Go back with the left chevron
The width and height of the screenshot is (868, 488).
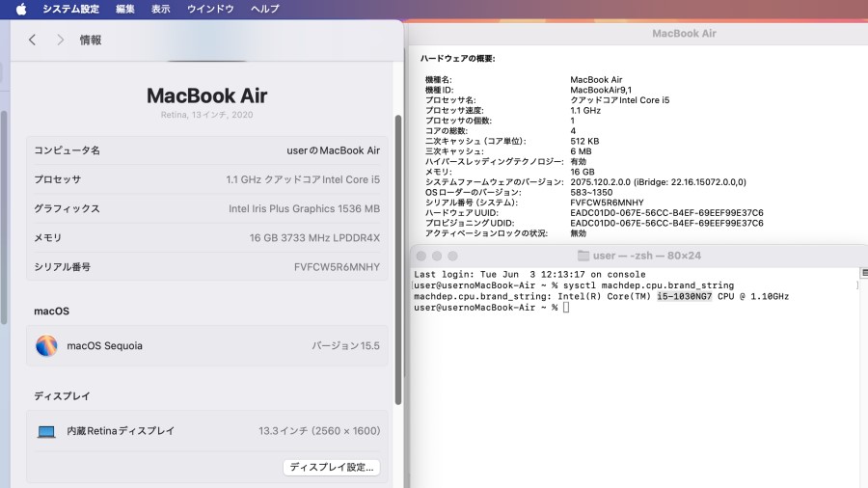pos(32,40)
